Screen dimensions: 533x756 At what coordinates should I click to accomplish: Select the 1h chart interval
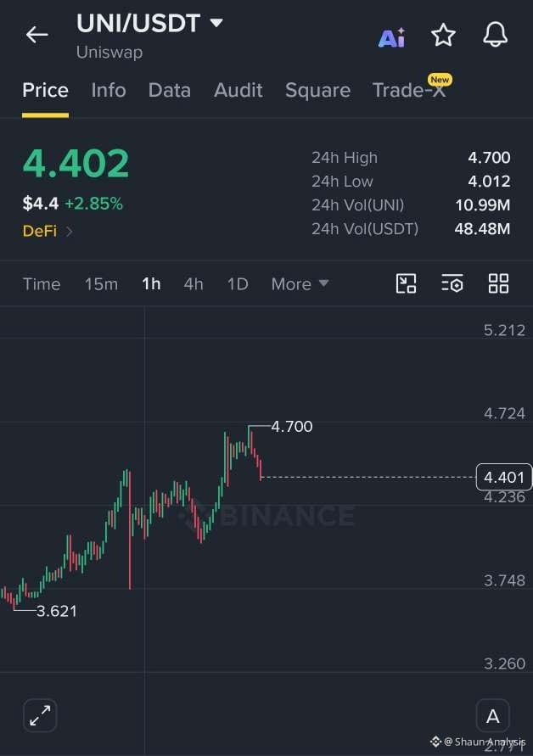click(151, 284)
